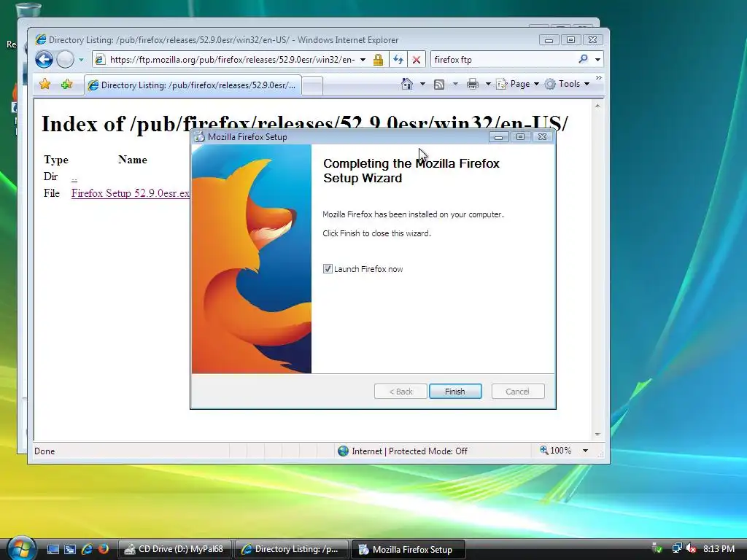Switch to 'CD Drive (D:) MyPal68' taskbar button
747x560 pixels.
pyautogui.click(x=174, y=550)
